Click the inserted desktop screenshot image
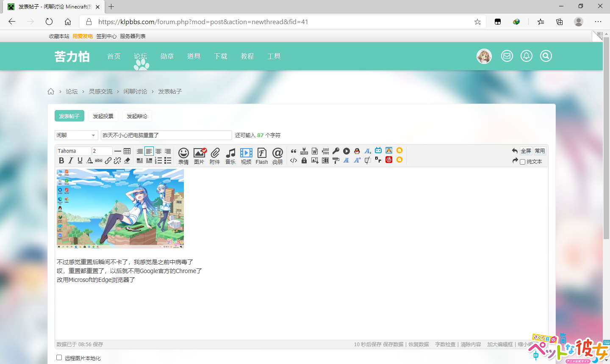 (x=120, y=209)
